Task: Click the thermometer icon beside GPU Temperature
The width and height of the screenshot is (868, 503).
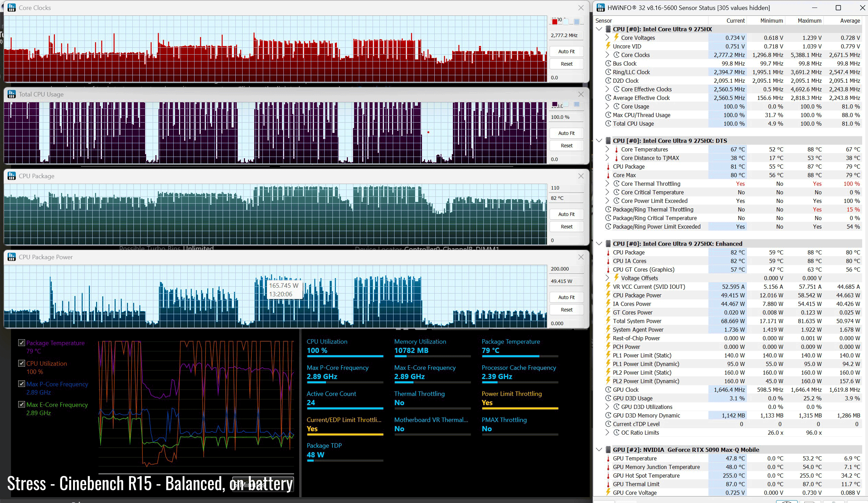Action: (x=608, y=458)
